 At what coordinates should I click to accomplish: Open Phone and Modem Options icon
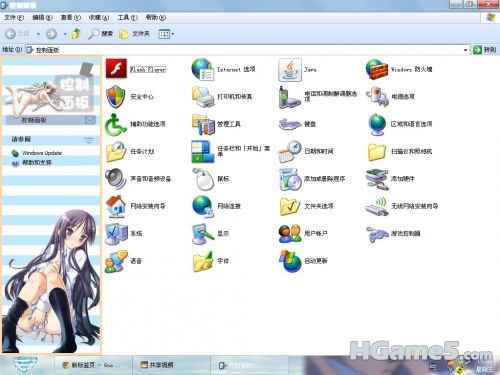289,97
